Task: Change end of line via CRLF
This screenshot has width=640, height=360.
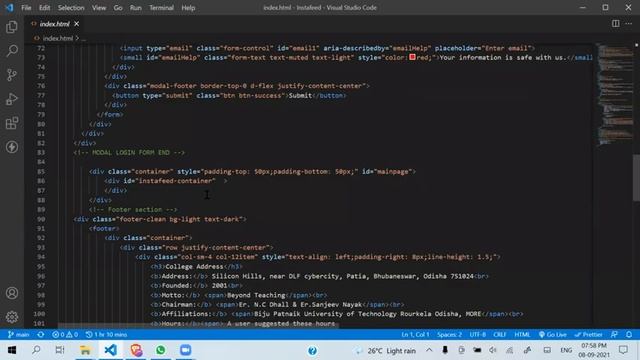Action: 500,335
